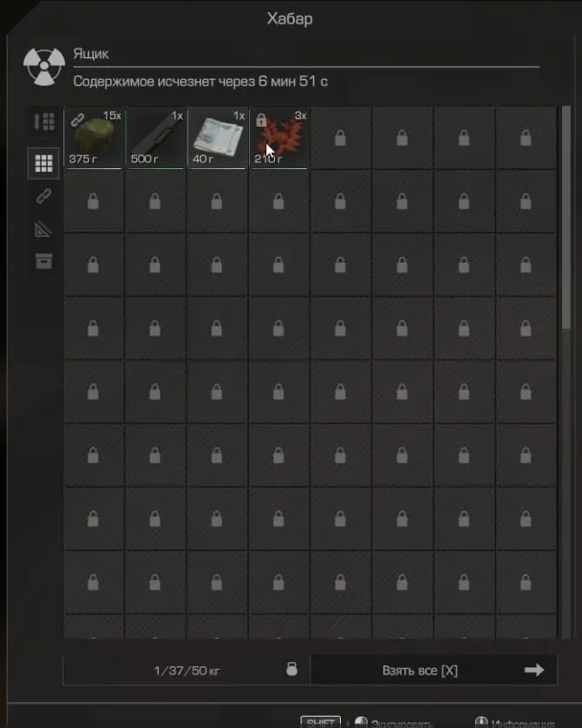Select the black item weighing 500 г

point(156,138)
